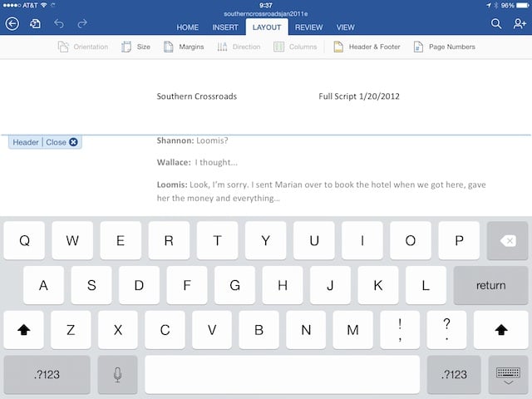Open the Size page option

pyautogui.click(x=135, y=47)
